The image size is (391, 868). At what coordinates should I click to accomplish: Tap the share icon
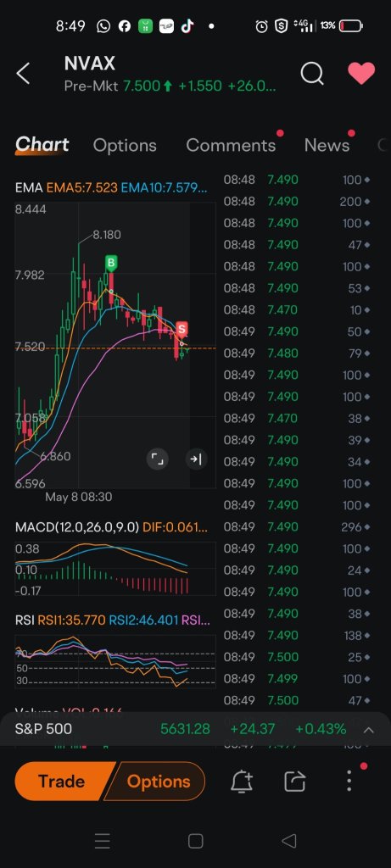pyautogui.click(x=294, y=781)
